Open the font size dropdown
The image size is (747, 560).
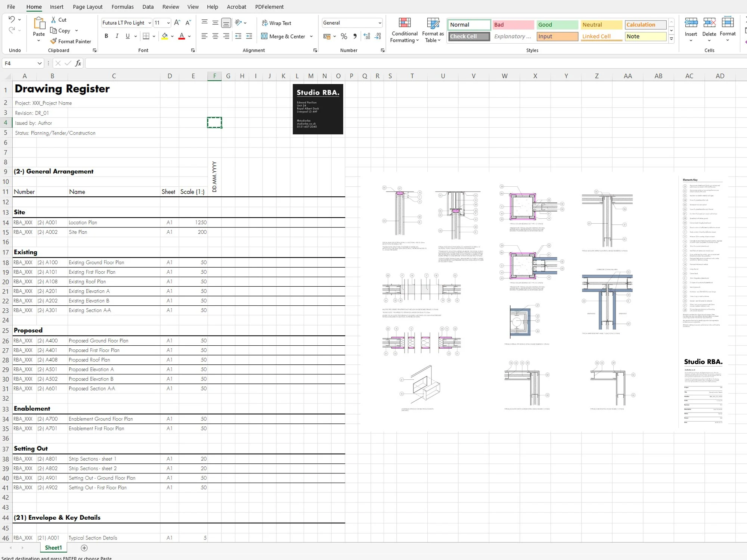tap(169, 23)
